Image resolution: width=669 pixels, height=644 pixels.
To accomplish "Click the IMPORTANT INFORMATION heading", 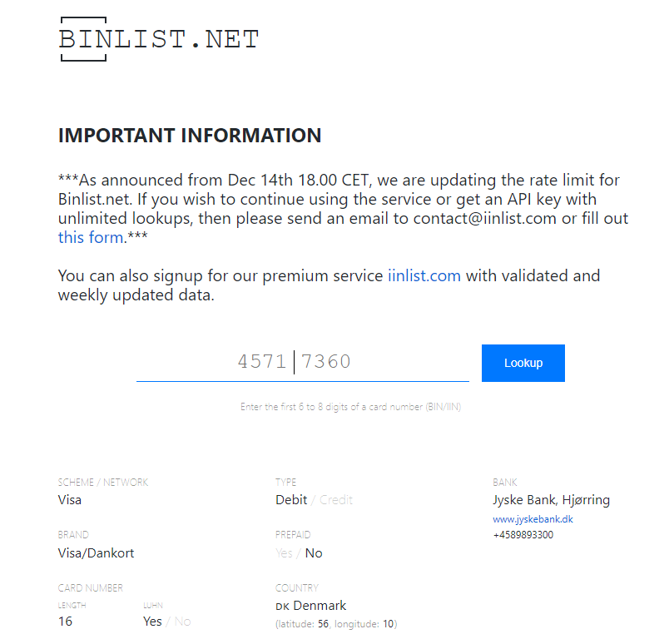I will (190, 136).
